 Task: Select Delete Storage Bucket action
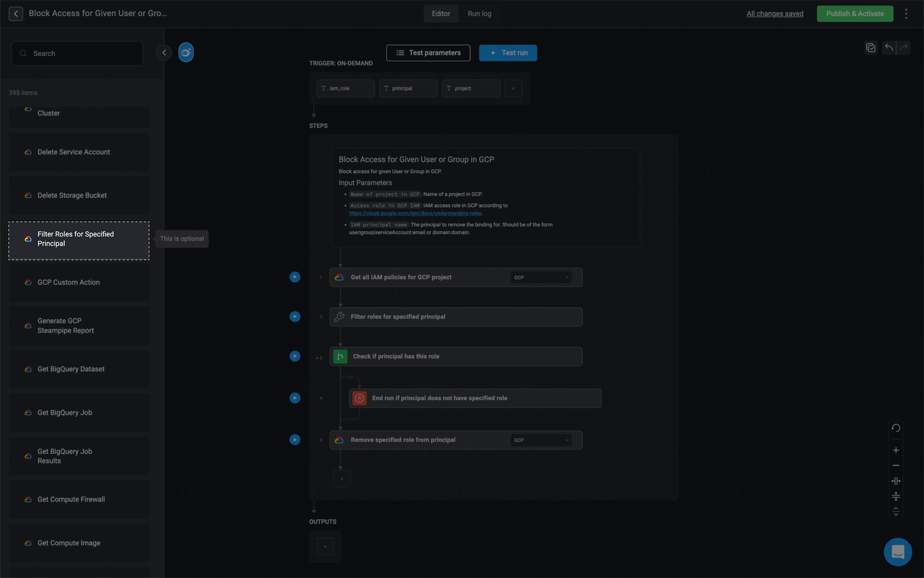point(79,195)
